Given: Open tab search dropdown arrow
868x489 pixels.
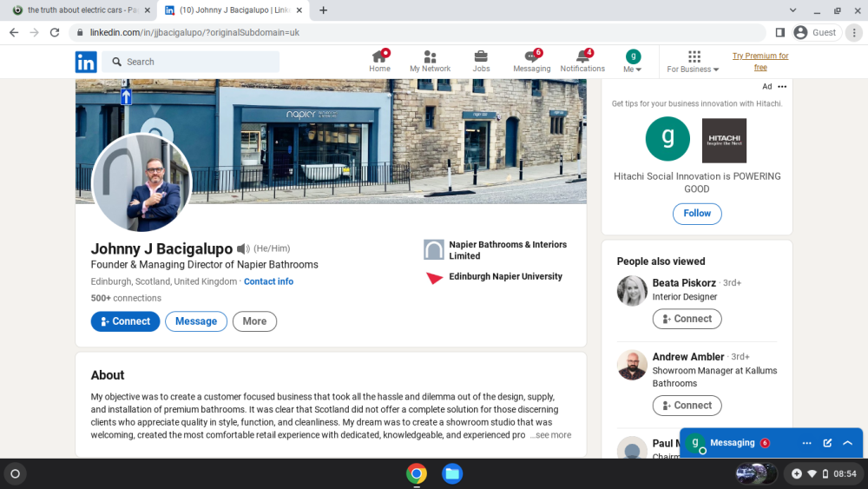Looking at the screenshot, I should coord(792,10).
